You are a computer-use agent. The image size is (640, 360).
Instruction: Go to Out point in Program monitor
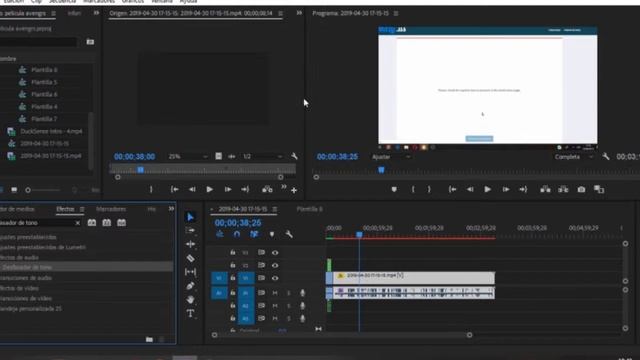click(x=523, y=189)
